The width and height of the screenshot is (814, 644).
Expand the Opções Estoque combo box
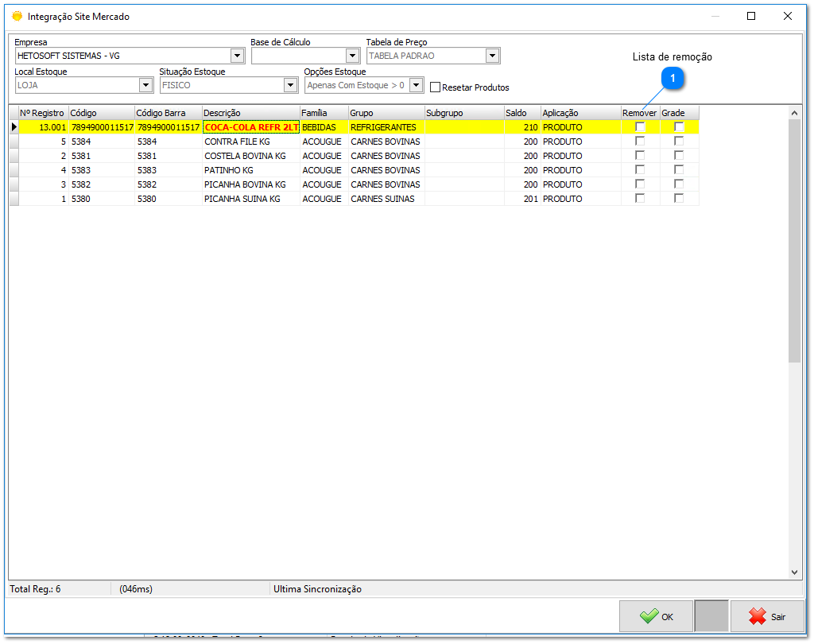[417, 85]
